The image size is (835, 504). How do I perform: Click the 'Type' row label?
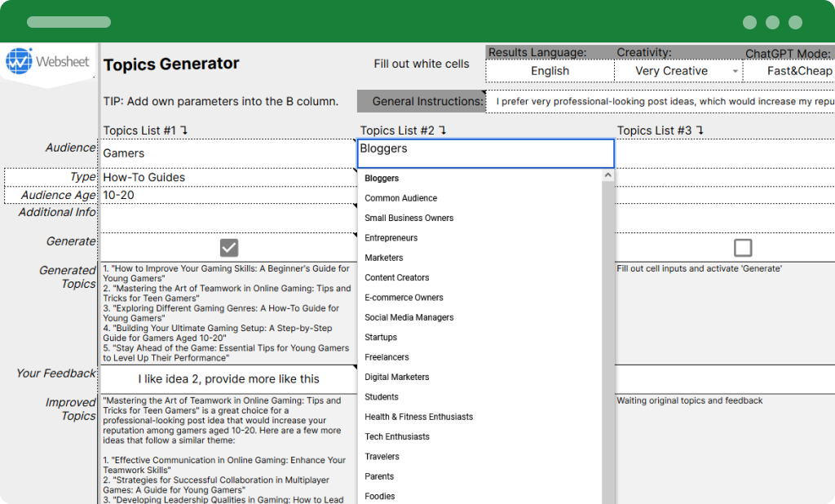tap(82, 177)
